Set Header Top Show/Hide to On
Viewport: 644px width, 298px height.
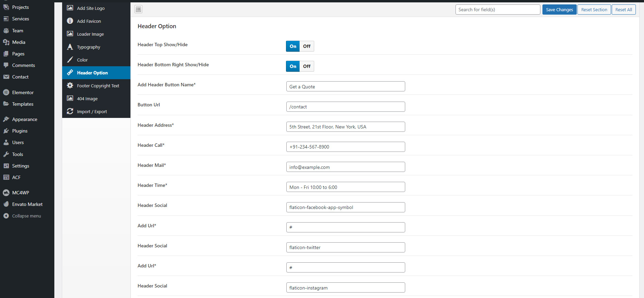293,46
